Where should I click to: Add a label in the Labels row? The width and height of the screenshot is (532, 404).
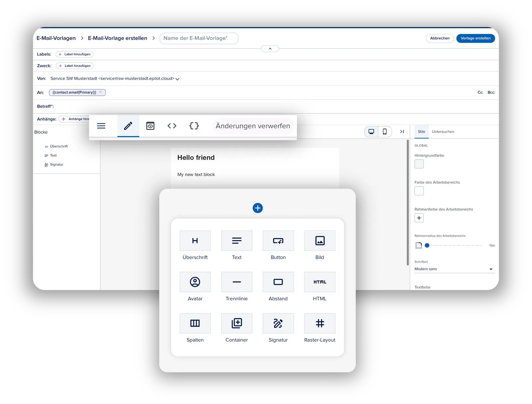74,54
